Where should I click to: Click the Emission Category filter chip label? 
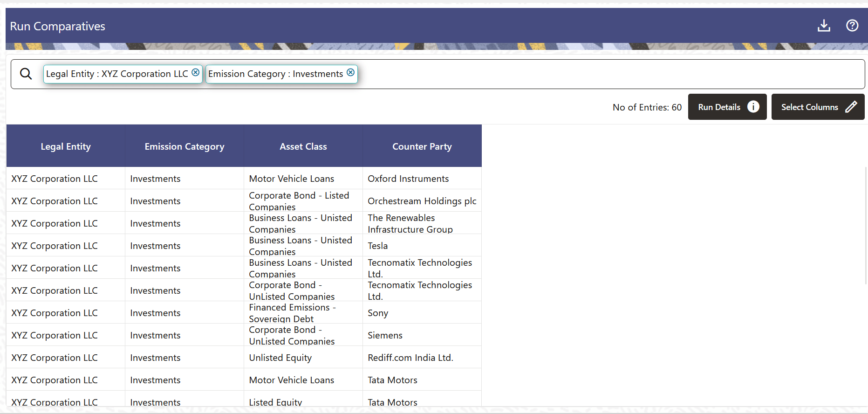(275, 74)
